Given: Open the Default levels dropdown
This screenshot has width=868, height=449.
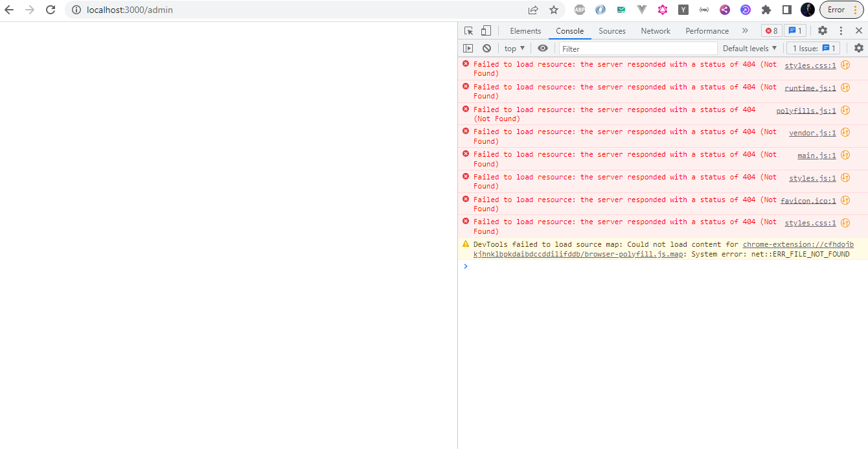Looking at the screenshot, I should tap(749, 48).
